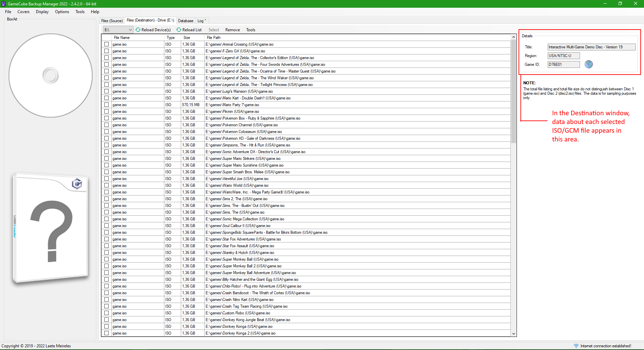
Task: Click the Starsky & Hutch (USA) file path
Action: pyautogui.click(x=240, y=253)
